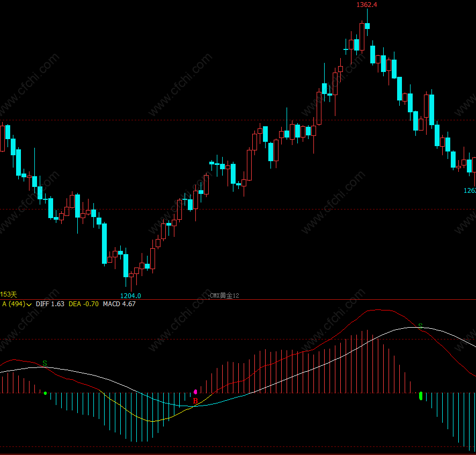Open the A (494) indicator dropdown arrow
The image size is (476, 455).
click(x=29, y=305)
